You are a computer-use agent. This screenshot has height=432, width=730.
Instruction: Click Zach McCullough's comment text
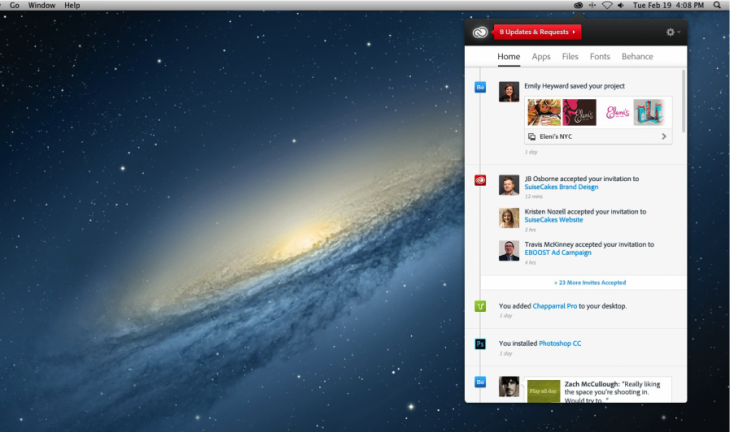click(612, 392)
